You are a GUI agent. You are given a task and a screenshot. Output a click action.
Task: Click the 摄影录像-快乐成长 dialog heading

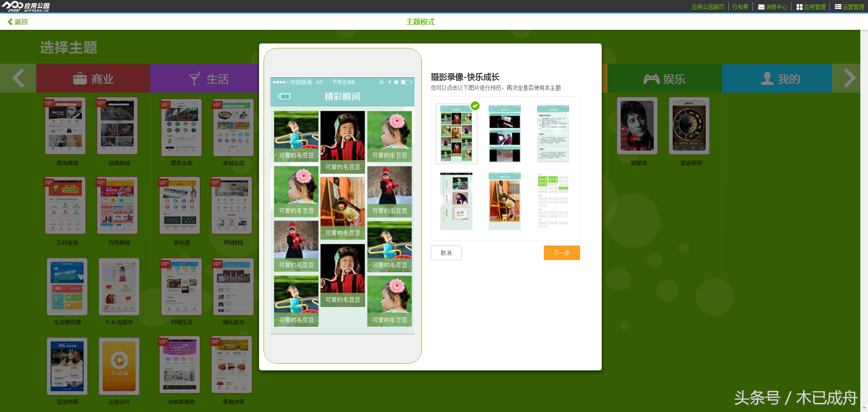pyautogui.click(x=465, y=77)
